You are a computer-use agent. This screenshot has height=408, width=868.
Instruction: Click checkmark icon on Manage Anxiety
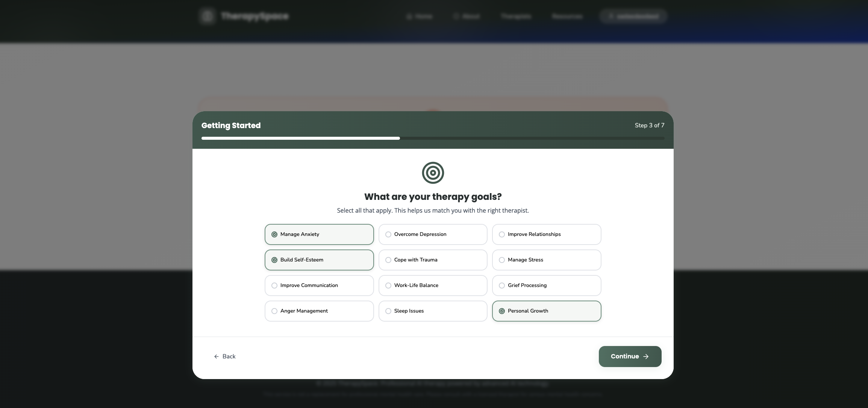pyautogui.click(x=274, y=234)
